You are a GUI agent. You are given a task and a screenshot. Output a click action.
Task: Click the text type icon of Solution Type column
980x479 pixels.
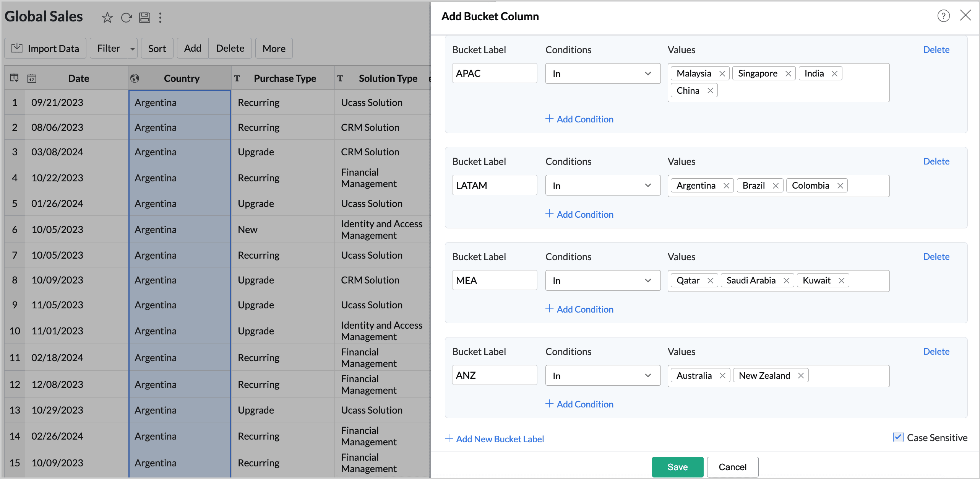(x=340, y=78)
